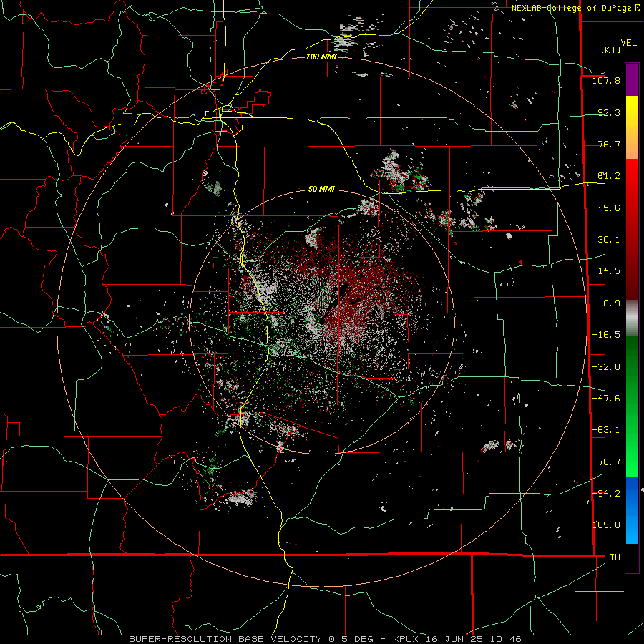Click the [KT] units label
The image size is (644, 644).
click(610, 49)
